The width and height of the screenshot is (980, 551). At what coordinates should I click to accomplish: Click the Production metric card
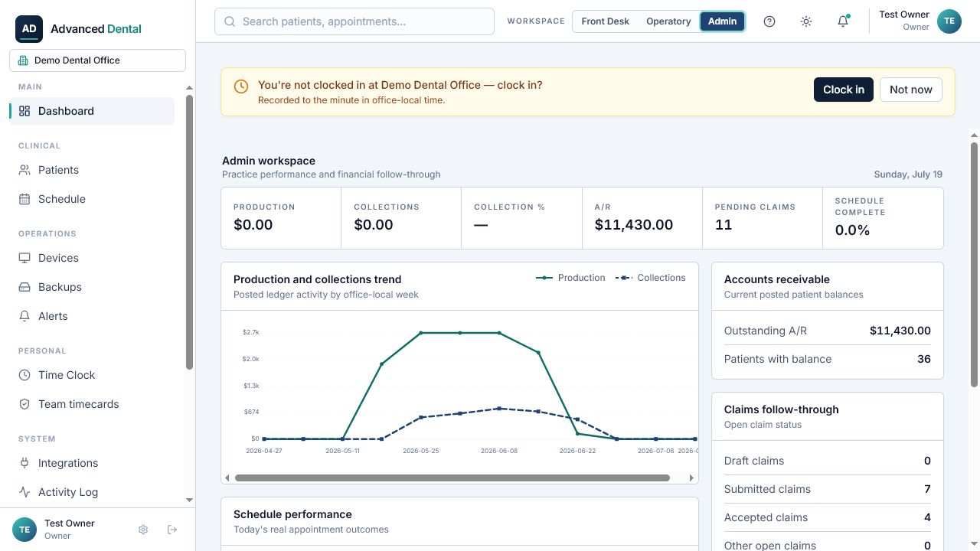click(x=281, y=218)
